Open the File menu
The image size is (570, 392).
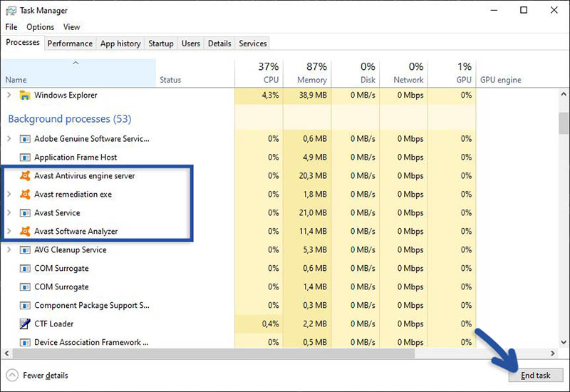pos(11,27)
